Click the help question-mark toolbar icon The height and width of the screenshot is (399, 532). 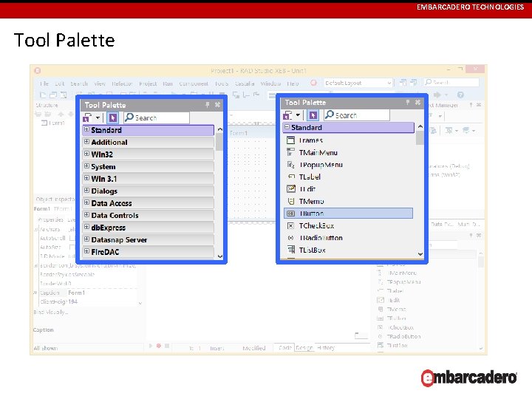tap(460, 95)
